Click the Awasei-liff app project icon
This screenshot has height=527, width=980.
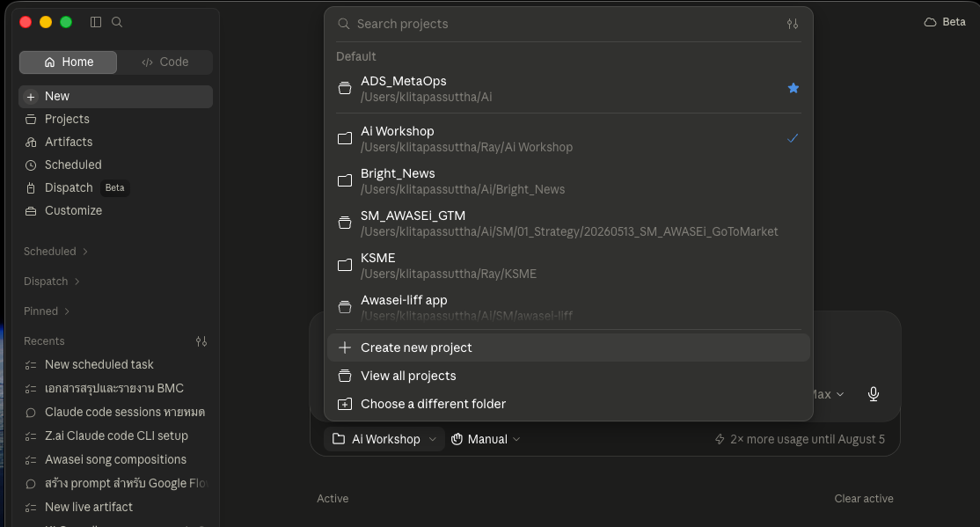(x=344, y=307)
